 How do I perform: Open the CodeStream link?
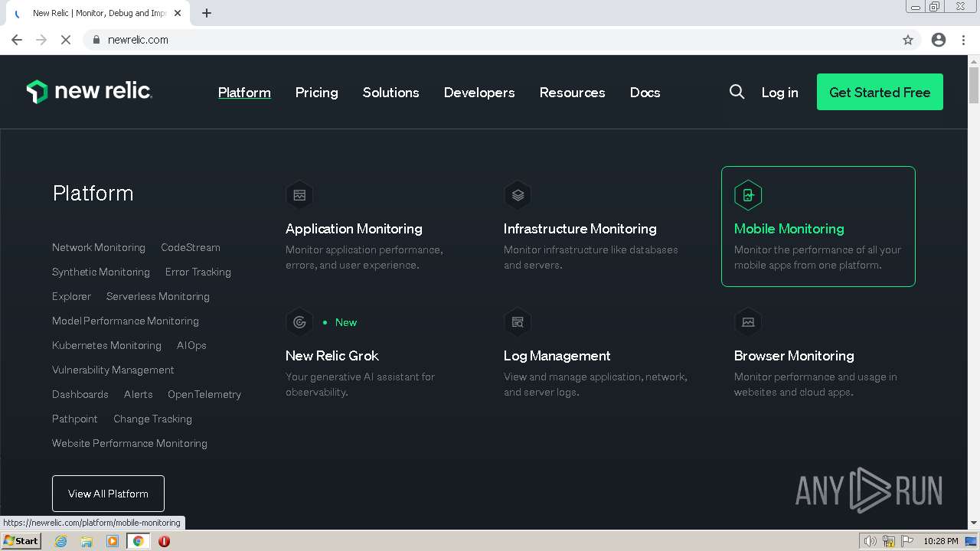pyautogui.click(x=191, y=247)
